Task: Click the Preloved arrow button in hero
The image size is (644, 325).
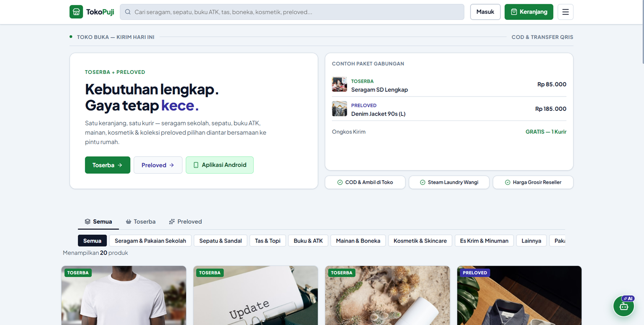Action: point(158,165)
